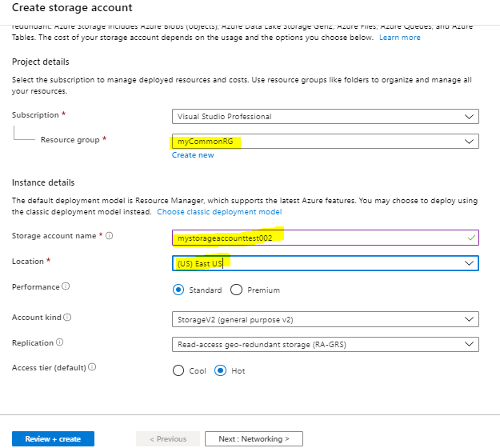The width and height of the screenshot is (500, 448).
Task: Open the Subscription dropdown
Action: 325,116
